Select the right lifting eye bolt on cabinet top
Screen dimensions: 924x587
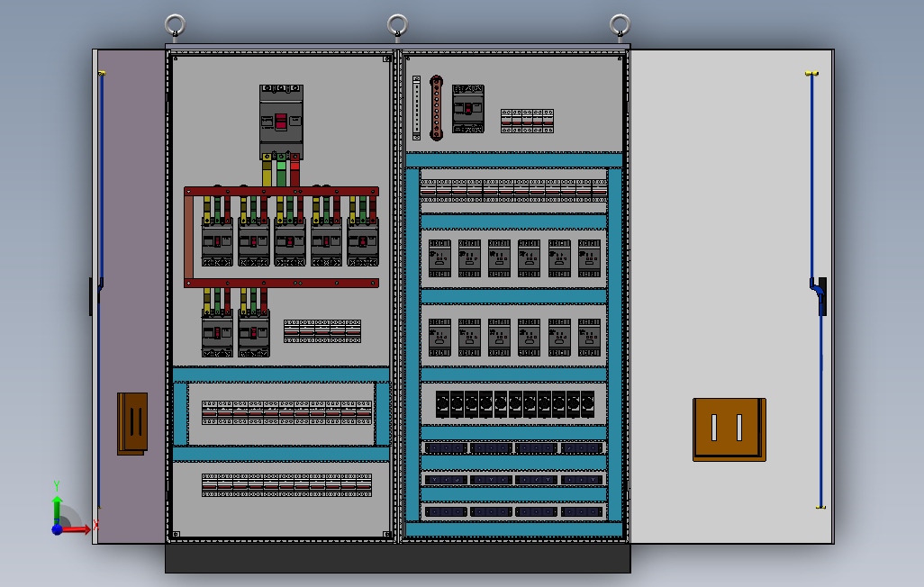(x=620, y=27)
